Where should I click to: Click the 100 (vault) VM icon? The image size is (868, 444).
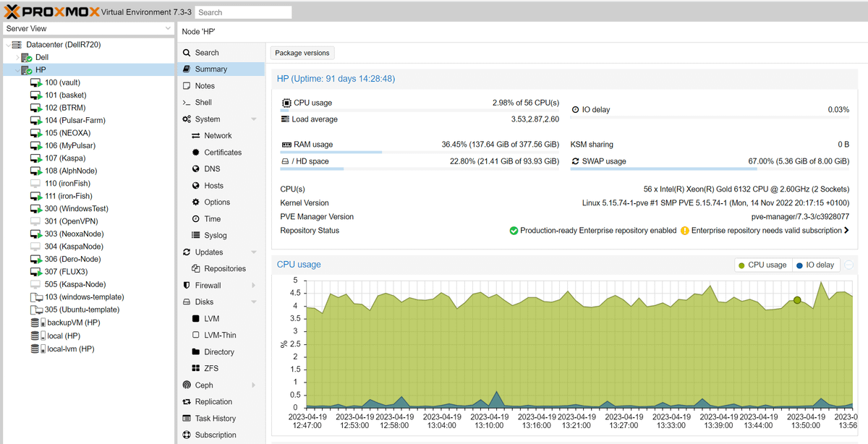(x=36, y=82)
